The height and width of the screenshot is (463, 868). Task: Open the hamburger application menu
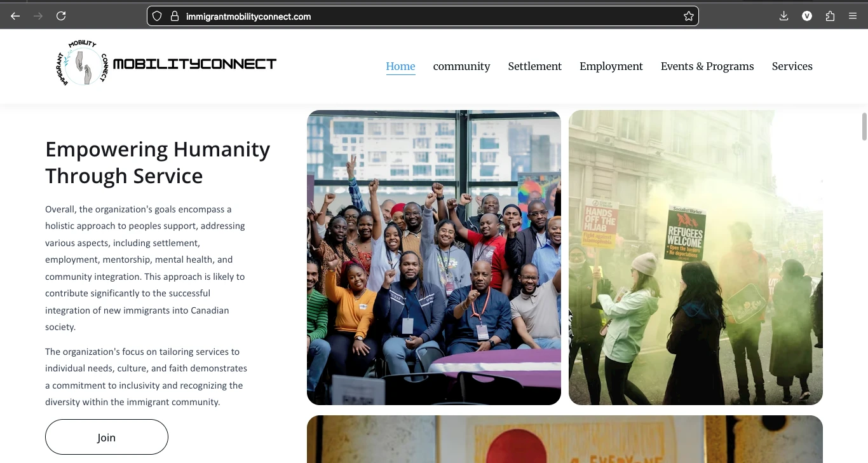click(x=853, y=17)
